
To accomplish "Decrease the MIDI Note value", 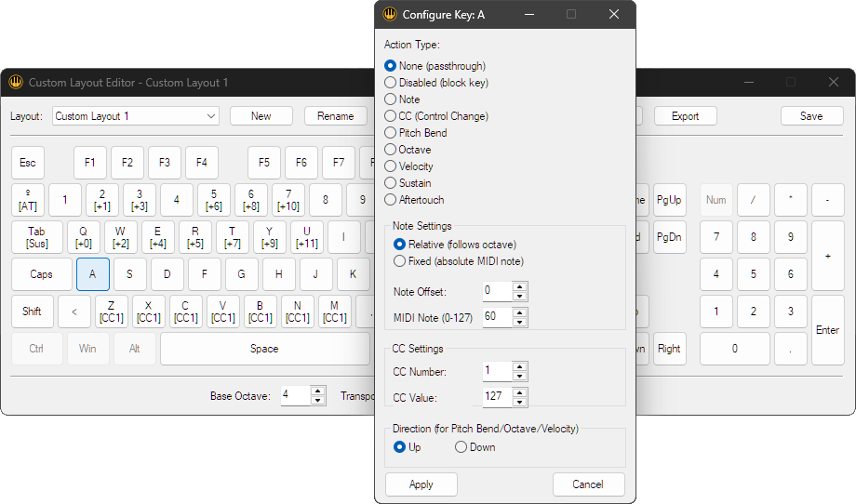I will point(520,322).
